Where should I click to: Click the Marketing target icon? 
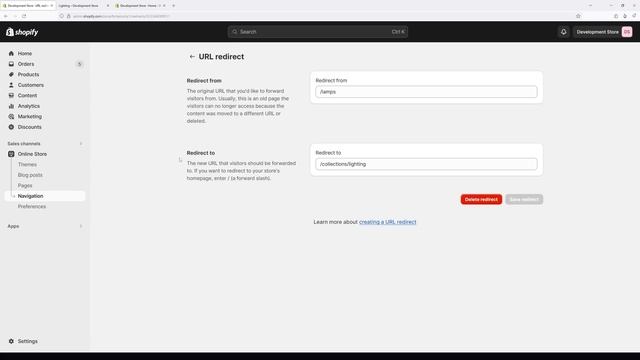coord(11,117)
